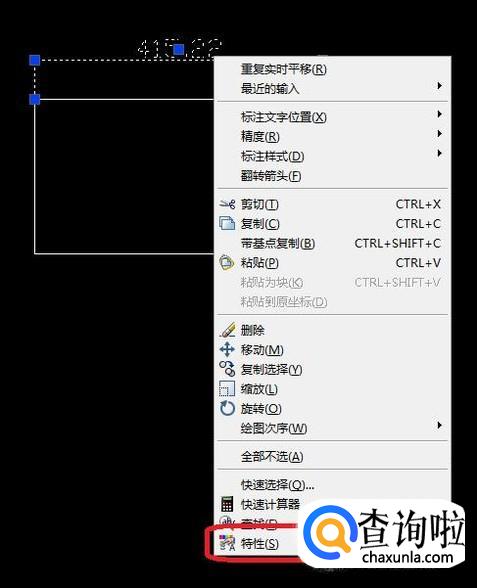Expand the 标注文字位置(X) submenu arrow
This screenshot has width=477, height=588.
(440, 114)
